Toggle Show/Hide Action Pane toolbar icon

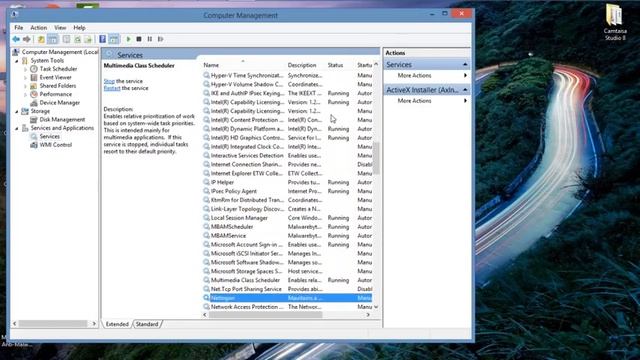[x=114, y=39]
